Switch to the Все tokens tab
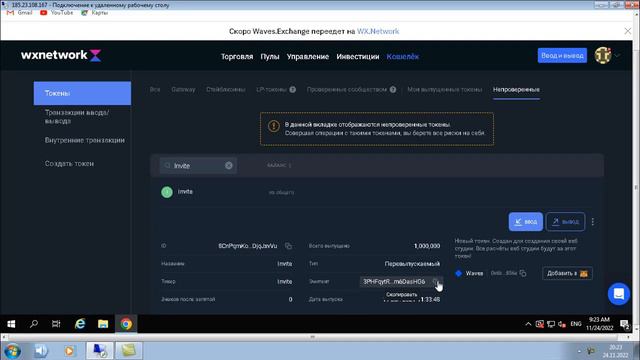Screen dimensions: 640x360 point(155,89)
